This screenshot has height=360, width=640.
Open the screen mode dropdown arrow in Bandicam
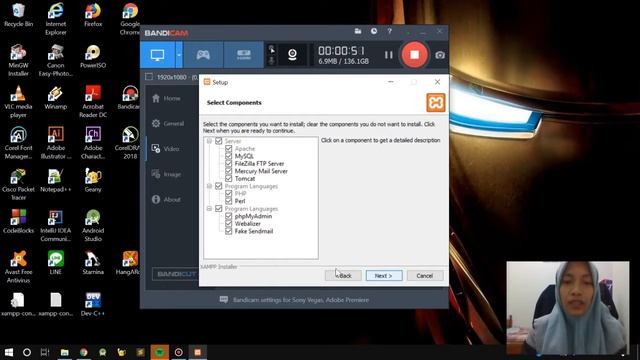coord(179,55)
